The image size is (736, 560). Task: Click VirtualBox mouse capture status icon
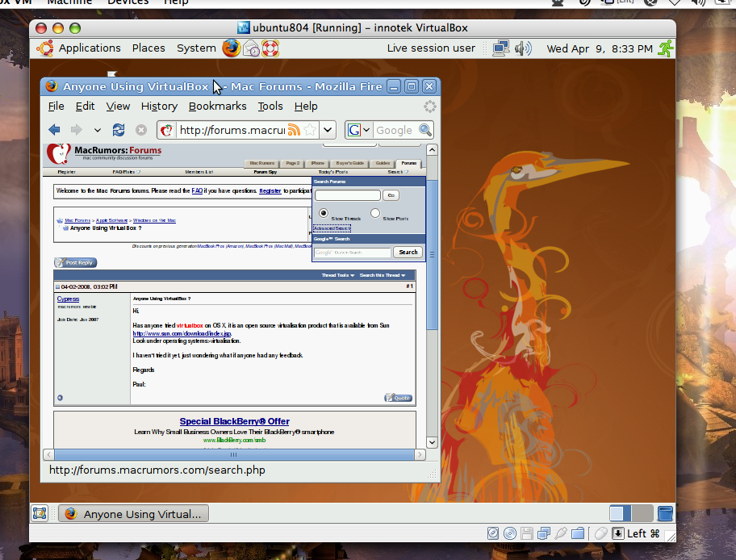pyautogui.click(x=600, y=533)
